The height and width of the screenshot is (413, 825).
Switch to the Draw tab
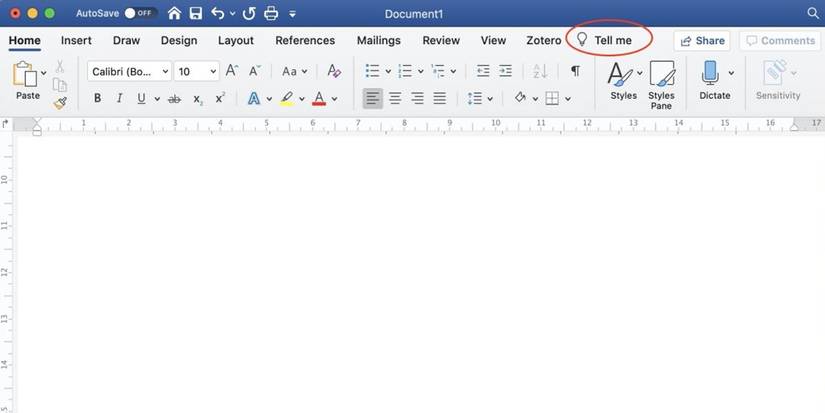(x=126, y=41)
